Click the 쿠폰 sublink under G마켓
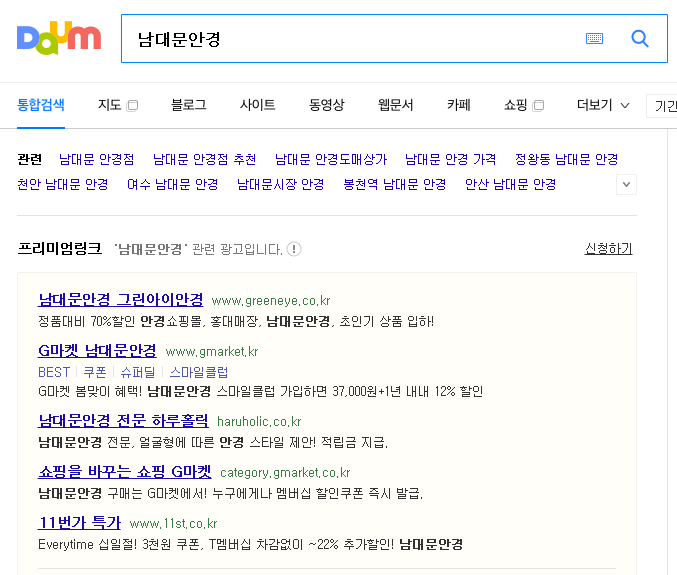677x575 pixels. click(x=95, y=372)
